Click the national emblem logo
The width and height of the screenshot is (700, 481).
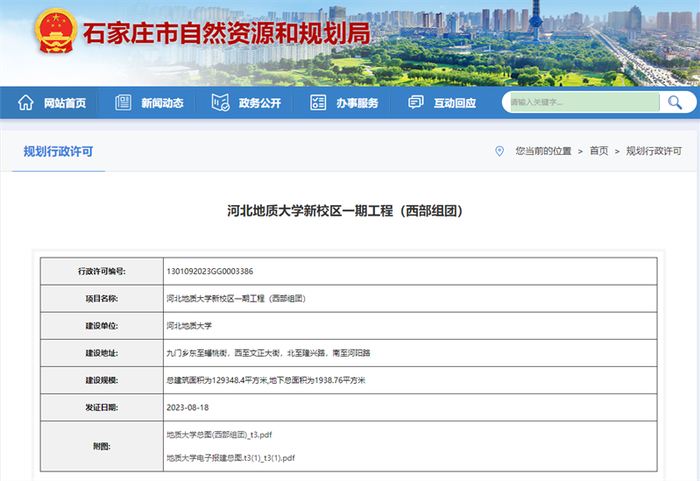click(56, 31)
